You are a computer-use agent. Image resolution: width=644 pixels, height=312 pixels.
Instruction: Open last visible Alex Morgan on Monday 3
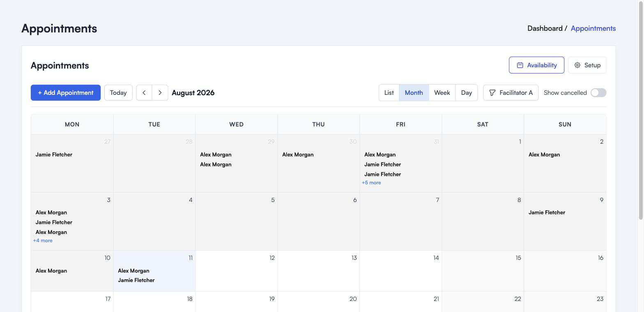(x=51, y=232)
